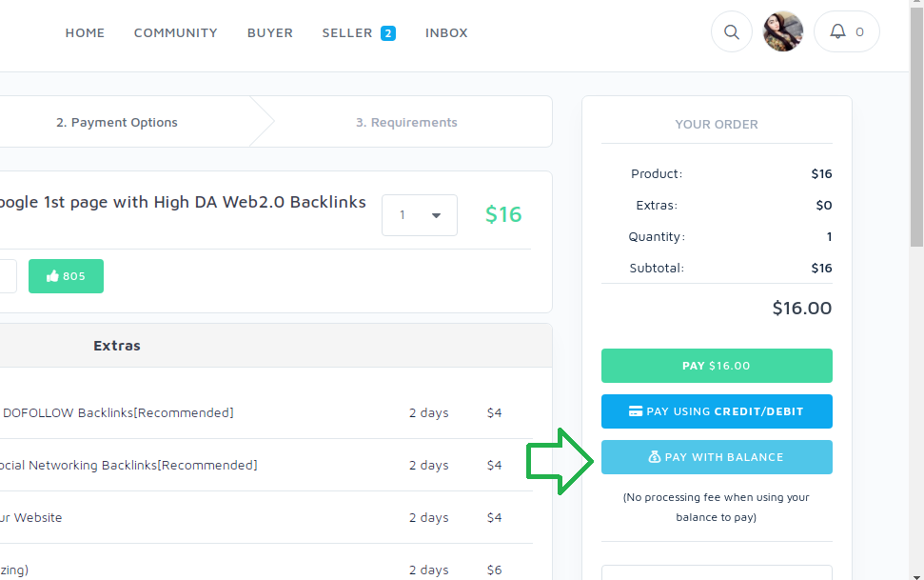Screen dimensions: 924x580
Task: Open the quantity dropdown showing 1
Action: tap(419, 215)
